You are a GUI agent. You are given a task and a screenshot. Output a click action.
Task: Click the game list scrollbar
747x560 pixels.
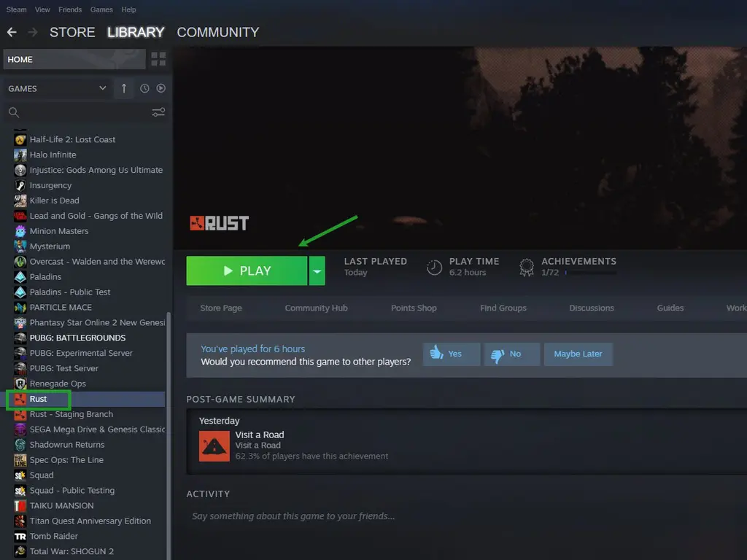169,436
